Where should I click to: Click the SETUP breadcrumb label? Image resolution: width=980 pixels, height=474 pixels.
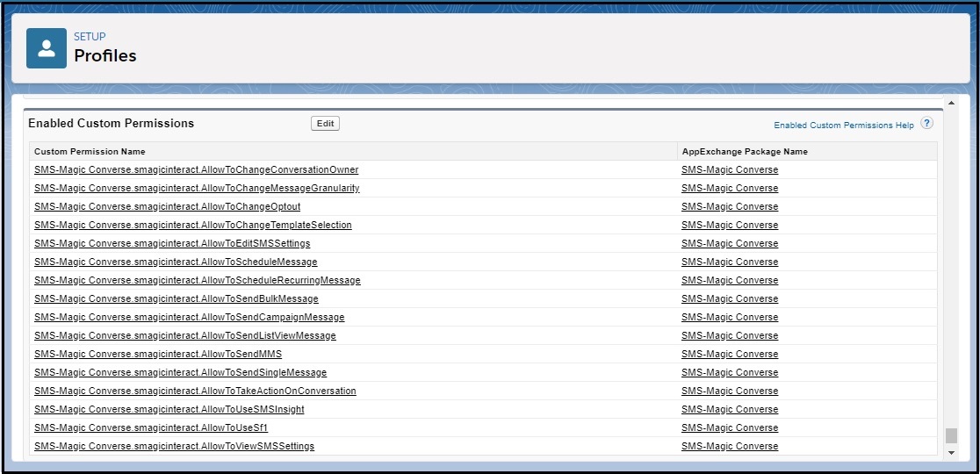[x=90, y=37]
